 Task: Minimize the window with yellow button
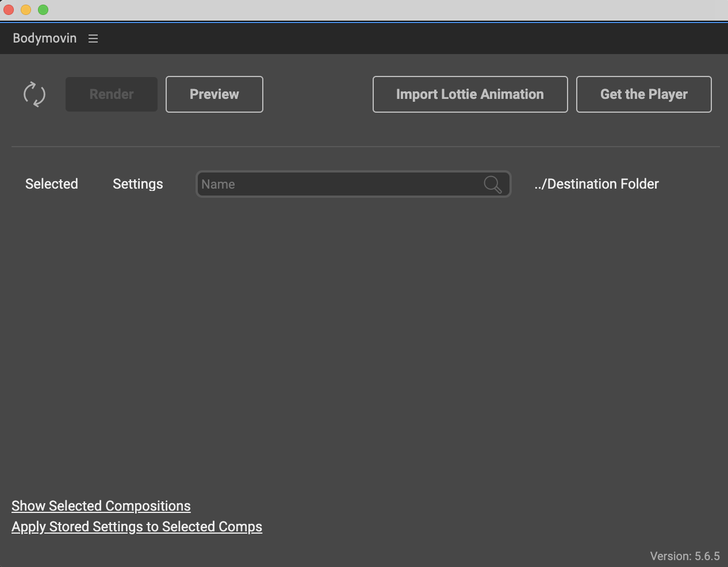pos(26,10)
